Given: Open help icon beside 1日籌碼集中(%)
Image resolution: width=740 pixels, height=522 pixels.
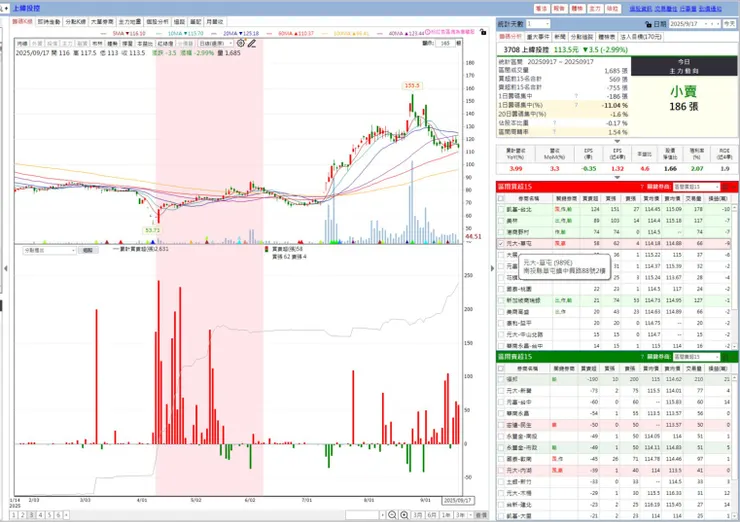Looking at the screenshot, I should [x=576, y=105].
